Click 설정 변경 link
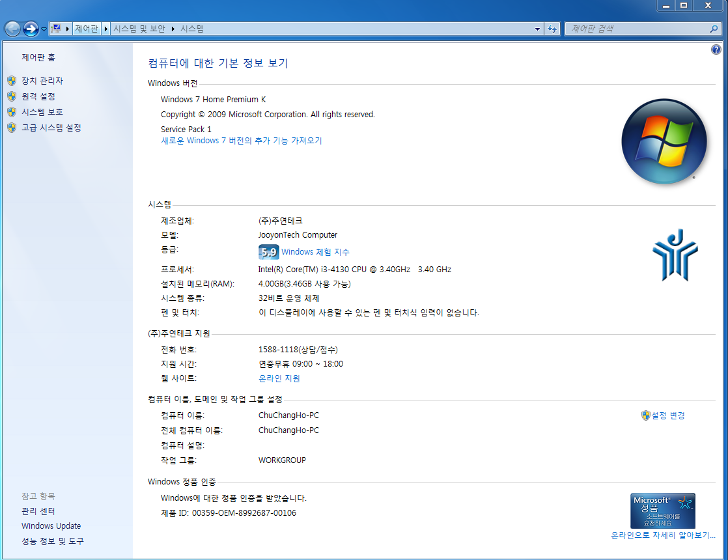This screenshot has width=728, height=560. click(x=668, y=415)
